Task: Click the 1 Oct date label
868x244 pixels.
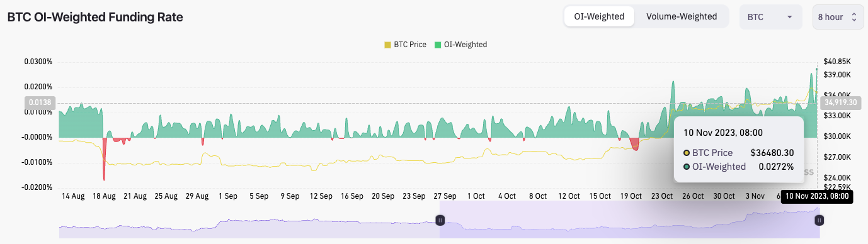Action: pyautogui.click(x=476, y=196)
